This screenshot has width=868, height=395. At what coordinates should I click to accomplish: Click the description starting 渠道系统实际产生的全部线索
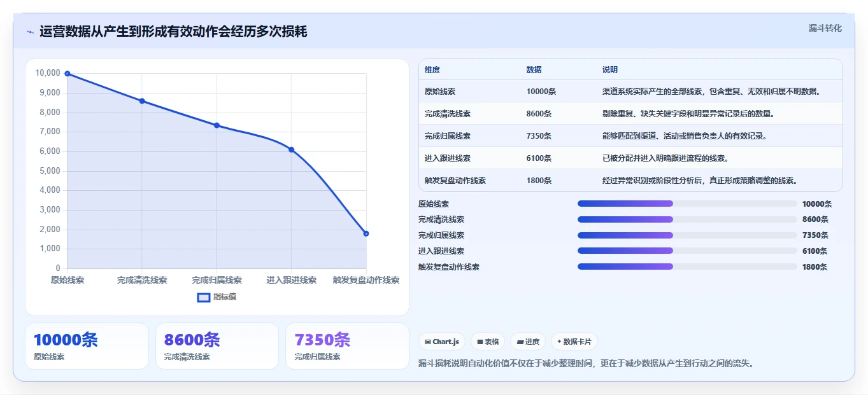(x=711, y=92)
